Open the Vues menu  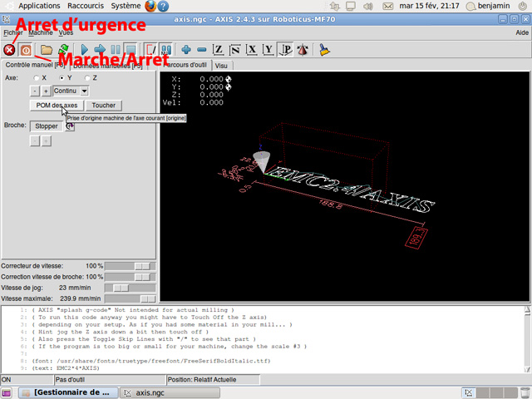(x=66, y=33)
